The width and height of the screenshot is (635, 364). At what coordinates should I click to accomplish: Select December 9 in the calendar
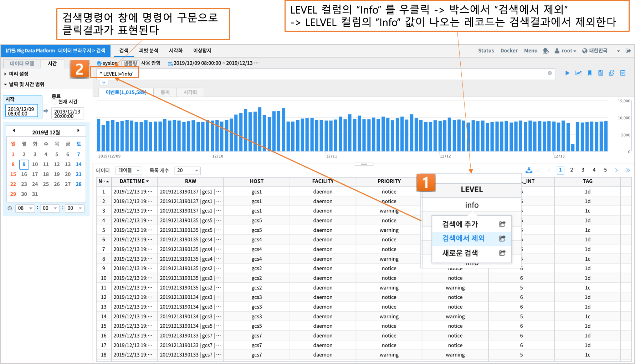point(24,164)
